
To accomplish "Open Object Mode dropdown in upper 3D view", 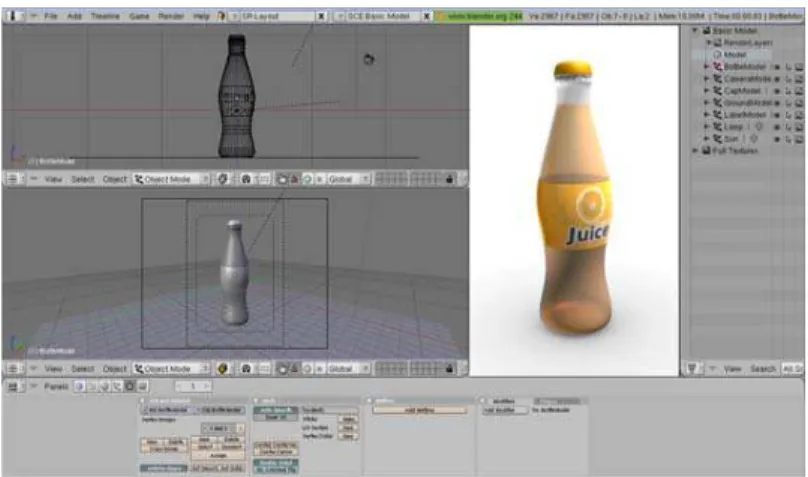I will 172,179.
